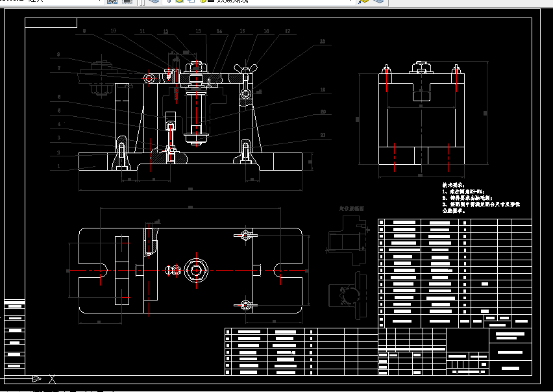This screenshot has width=553, height=392.
Task: Click part balloon number 21
Action: 323,135
